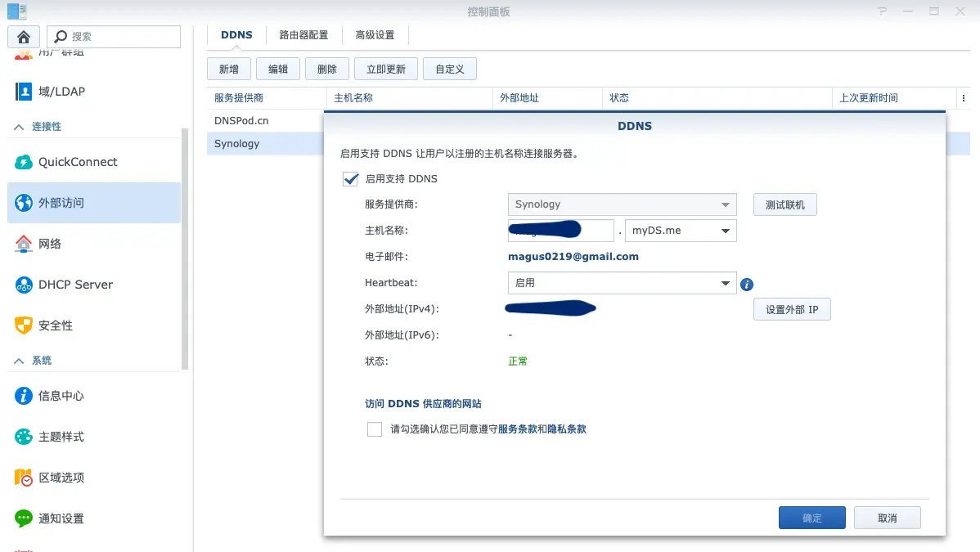980x552 pixels.
Task: Click the Update Now (立即更新) button
Action: [x=385, y=69]
